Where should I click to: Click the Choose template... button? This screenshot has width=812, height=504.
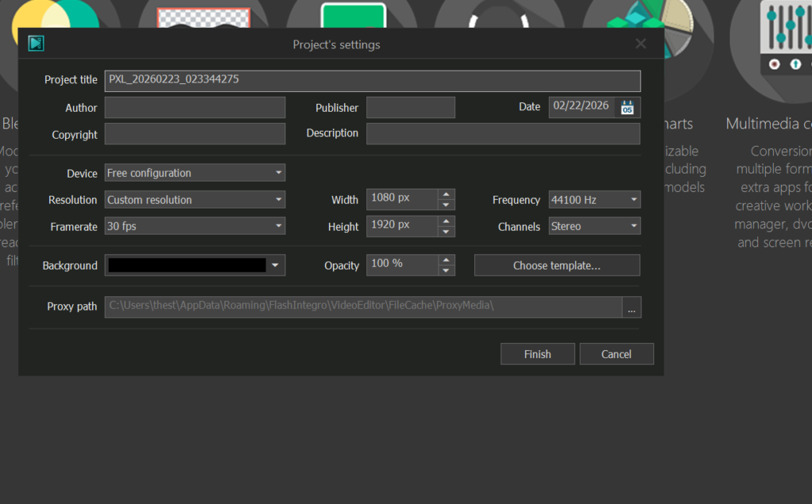pos(557,265)
